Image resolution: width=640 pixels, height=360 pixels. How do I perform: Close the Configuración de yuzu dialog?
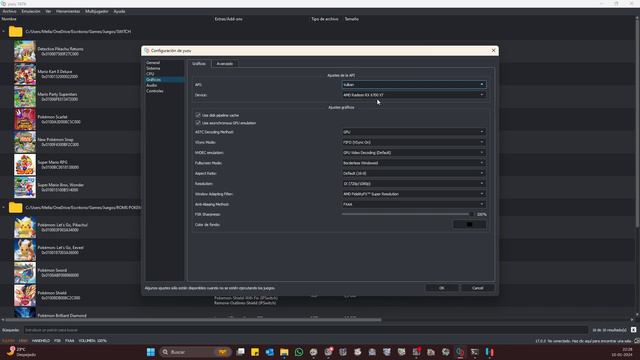493,51
